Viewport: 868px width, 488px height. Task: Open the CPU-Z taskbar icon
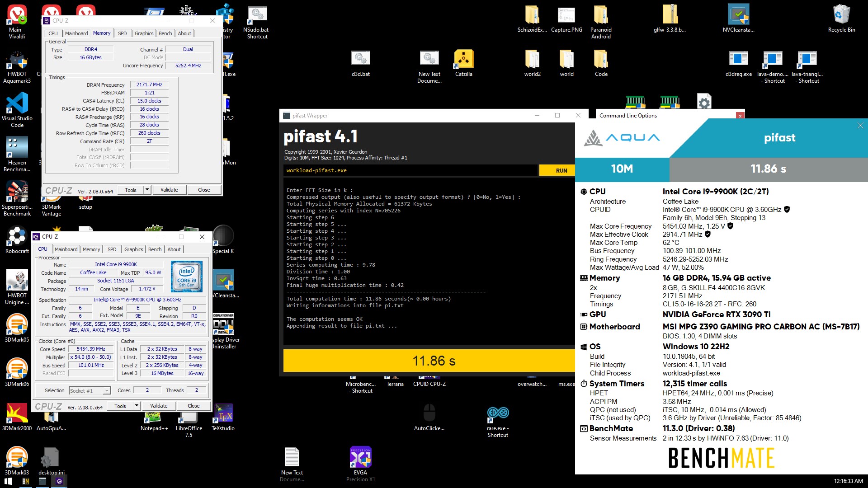coord(59,481)
